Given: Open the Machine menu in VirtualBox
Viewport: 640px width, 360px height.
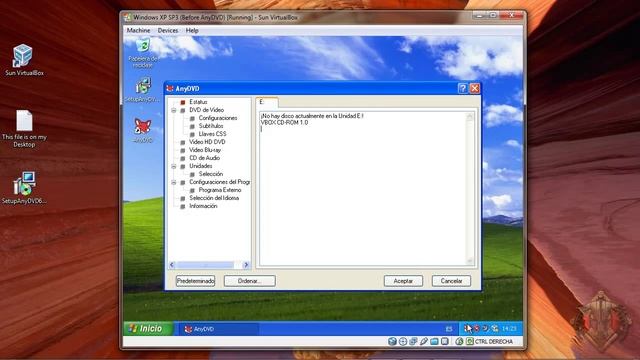Looking at the screenshot, I should (x=138, y=31).
